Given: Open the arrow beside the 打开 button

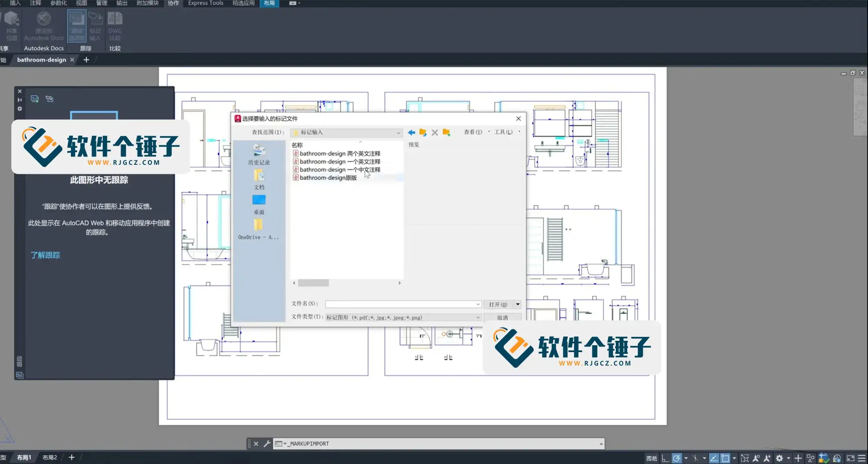Looking at the screenshot, I should tap(518, 304).
